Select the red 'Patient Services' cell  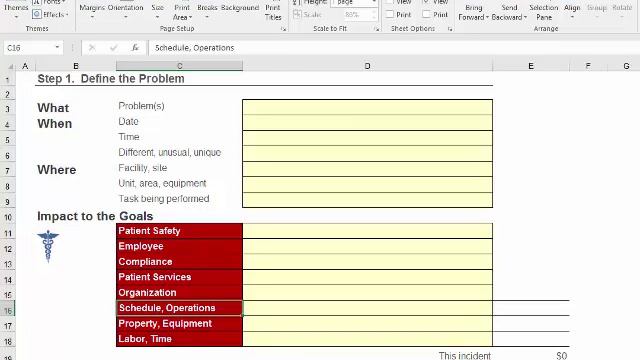[180, 277]
